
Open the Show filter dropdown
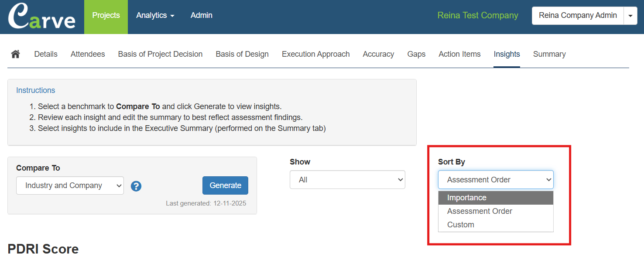tap(347, 180)
